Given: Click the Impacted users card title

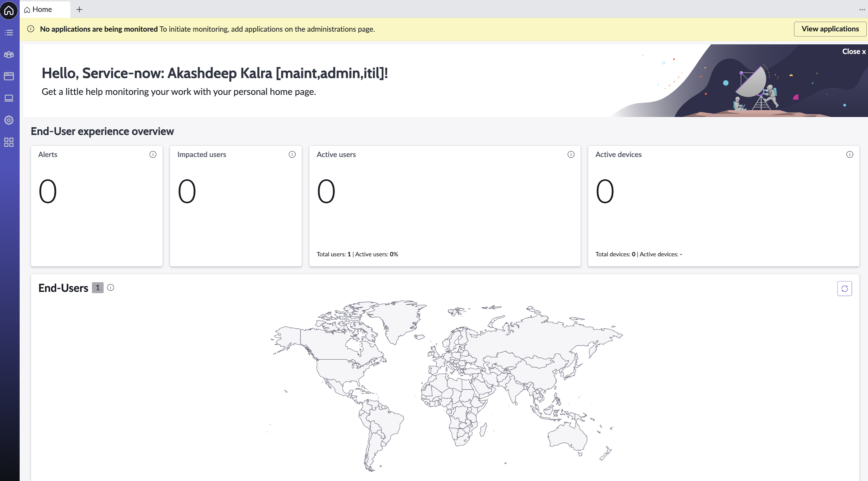Looking at the screenshot, I should point(202,154).
